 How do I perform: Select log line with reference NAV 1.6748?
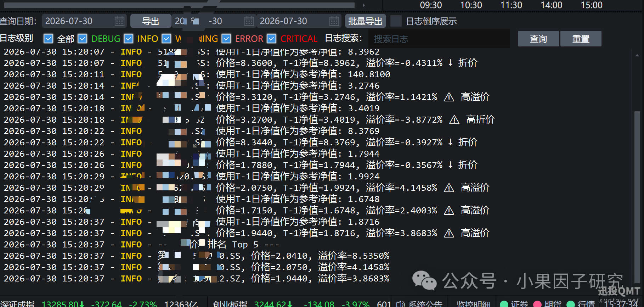[192, 199]
